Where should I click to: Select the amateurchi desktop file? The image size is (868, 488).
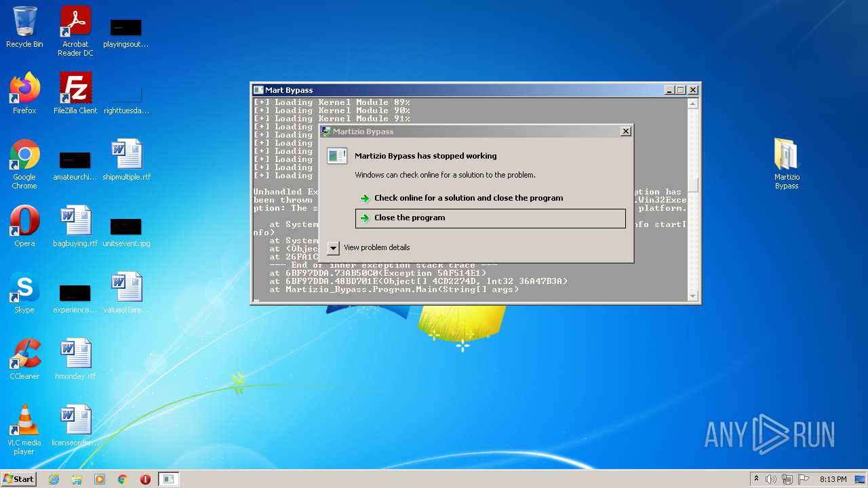75,166
